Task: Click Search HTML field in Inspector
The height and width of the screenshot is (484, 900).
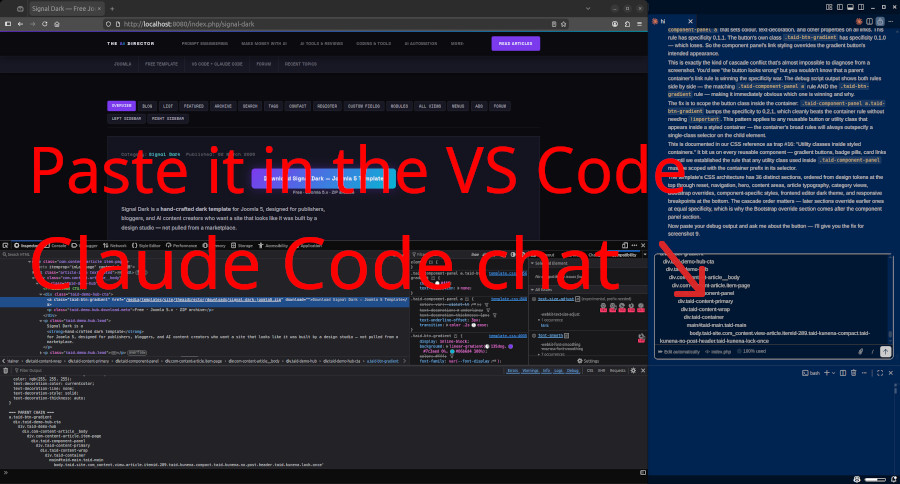Action: [204, 254]
